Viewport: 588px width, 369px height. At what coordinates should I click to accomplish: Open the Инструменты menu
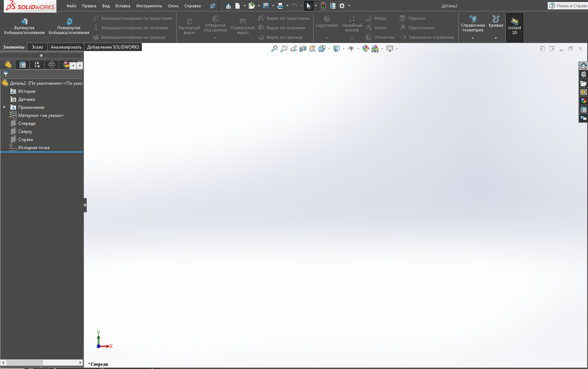coord(149,6)
